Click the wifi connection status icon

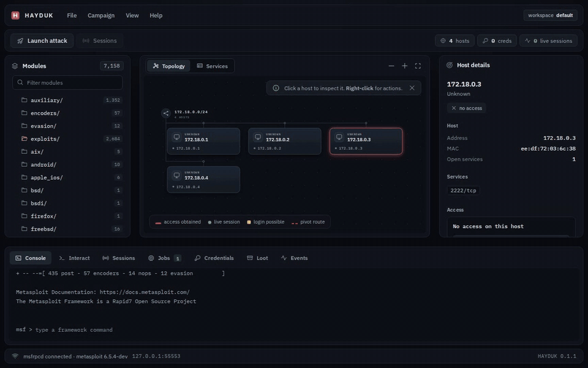tap(15, 356)
